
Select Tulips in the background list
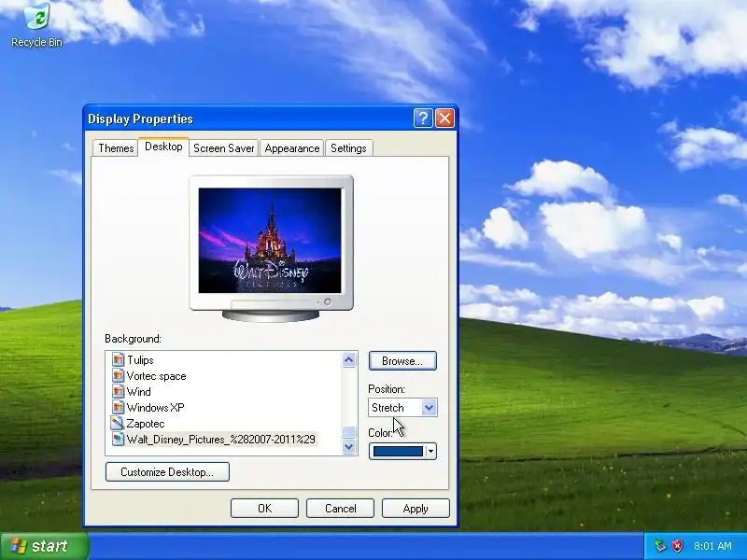(x=140, y=360)
